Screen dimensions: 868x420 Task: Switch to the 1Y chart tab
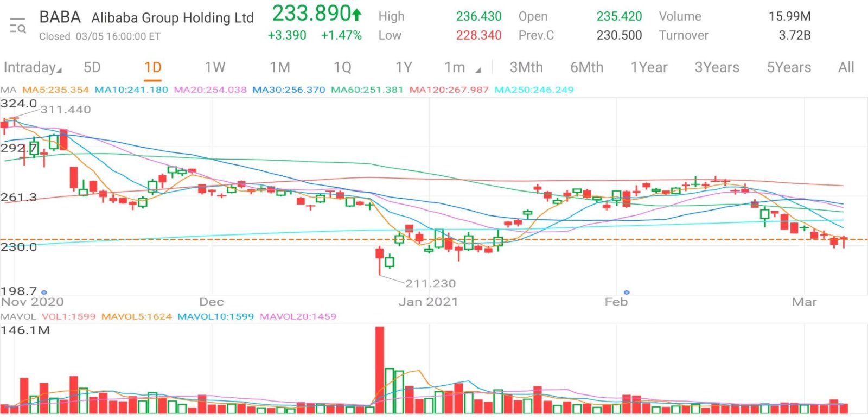point(404,67)
